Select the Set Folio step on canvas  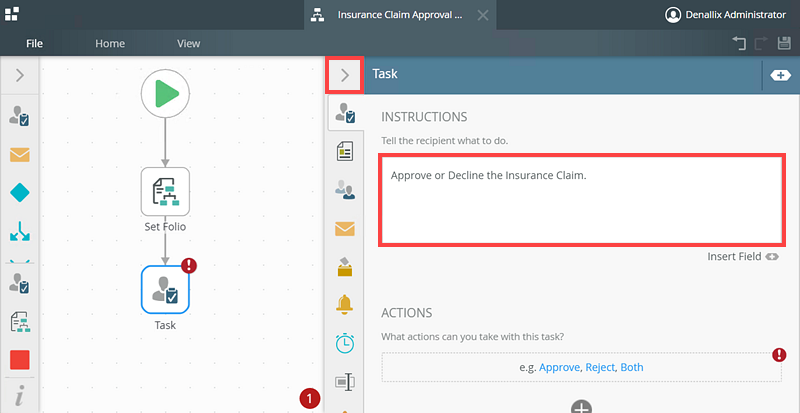pos(165,191)
